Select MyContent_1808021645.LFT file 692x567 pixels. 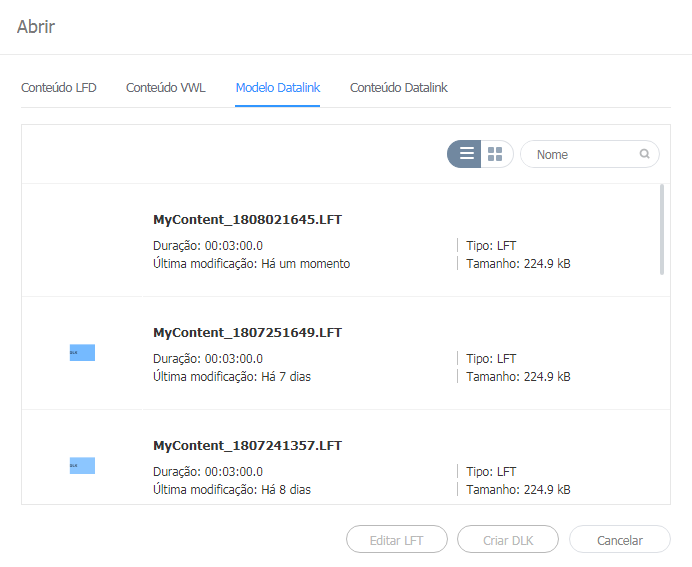248,220
